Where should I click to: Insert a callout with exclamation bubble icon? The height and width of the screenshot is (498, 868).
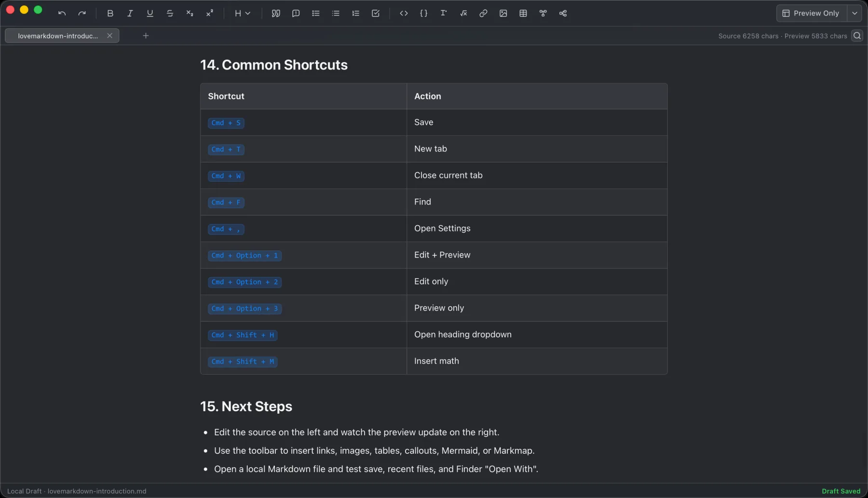[296, 13]
